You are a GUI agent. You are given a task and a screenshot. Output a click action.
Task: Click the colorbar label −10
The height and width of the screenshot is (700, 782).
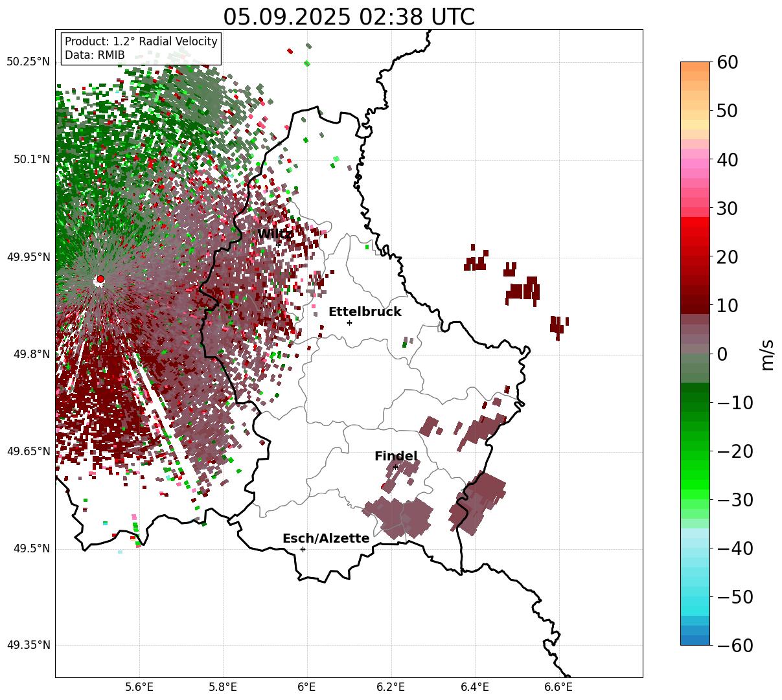tap(735, 403)
